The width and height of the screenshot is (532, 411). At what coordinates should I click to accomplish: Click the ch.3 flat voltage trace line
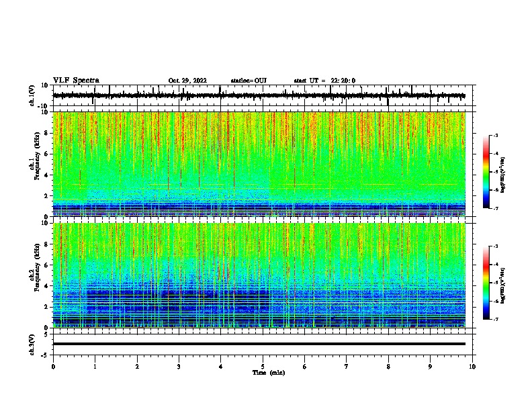pyautogui.click(x=259, y=344)
